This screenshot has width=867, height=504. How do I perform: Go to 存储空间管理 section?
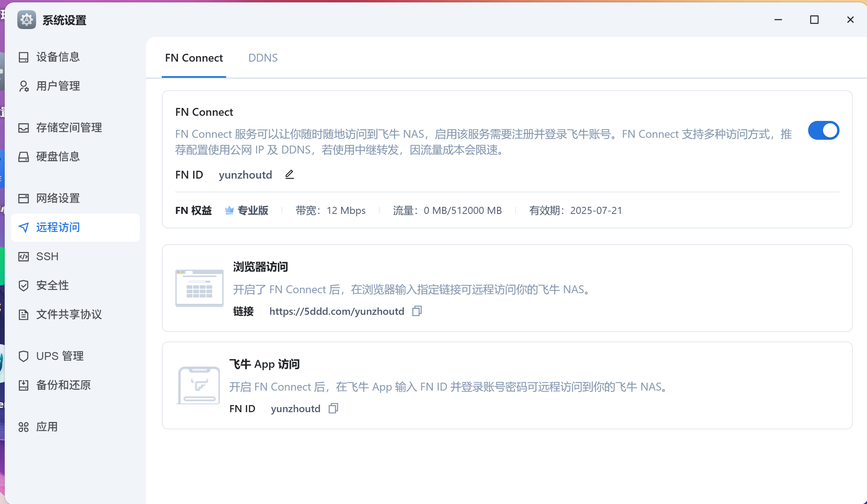click(69, 128)
